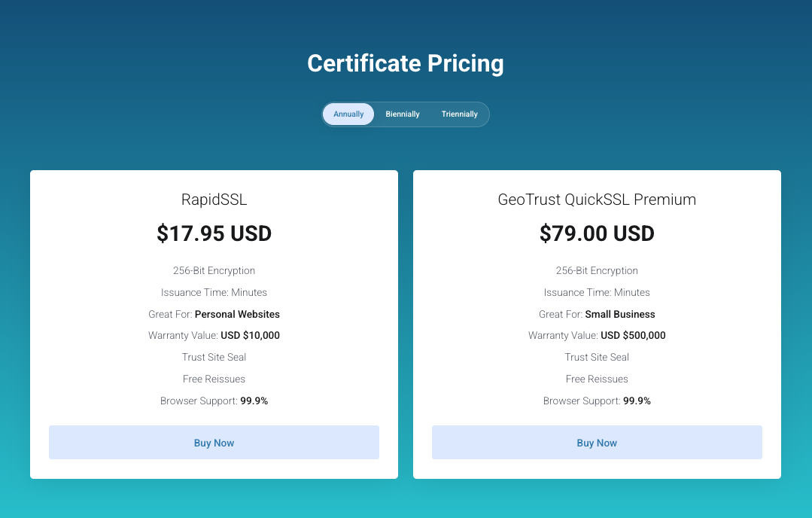The image size is (812, 518).
Task: Click Personal Websites text in RapidSSL card
Action: (x=237, y=315)
